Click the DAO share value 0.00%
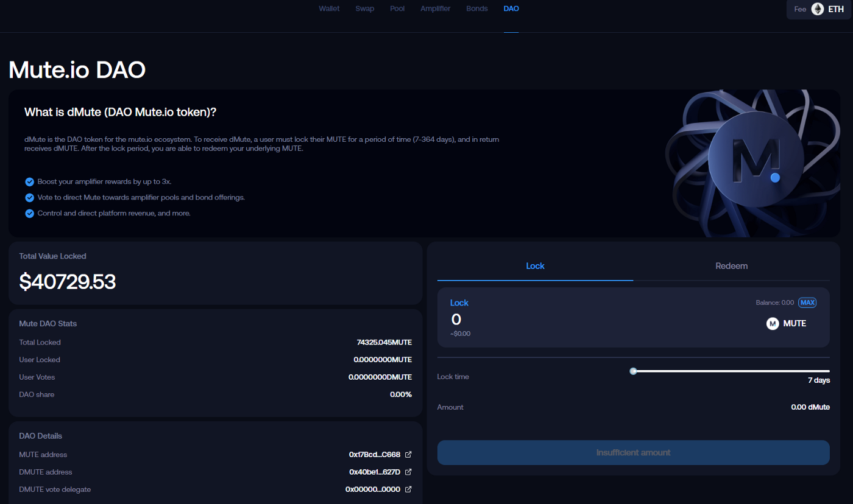The width and height of the screenshot is (853, 504). (401, 394)
